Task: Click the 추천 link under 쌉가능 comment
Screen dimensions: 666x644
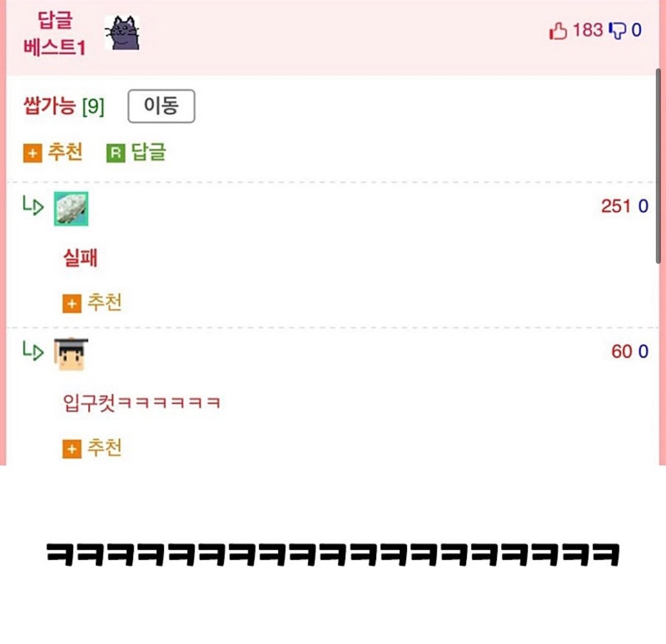Action: 65,152
